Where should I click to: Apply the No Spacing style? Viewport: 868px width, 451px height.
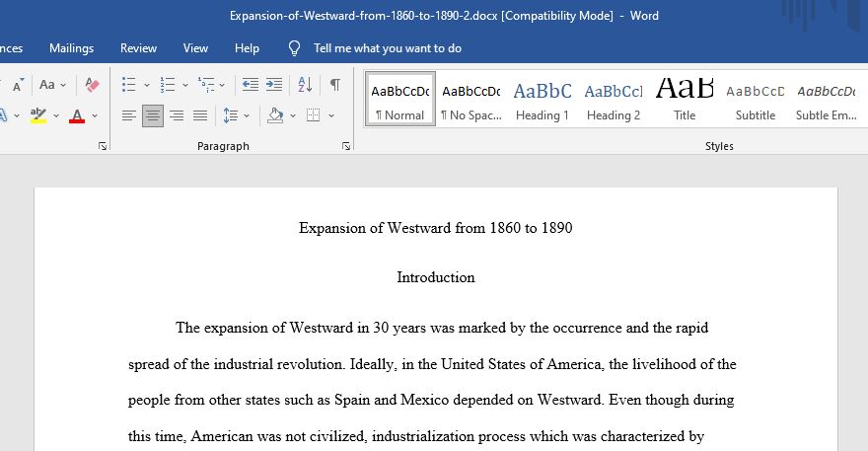(471, 99)
